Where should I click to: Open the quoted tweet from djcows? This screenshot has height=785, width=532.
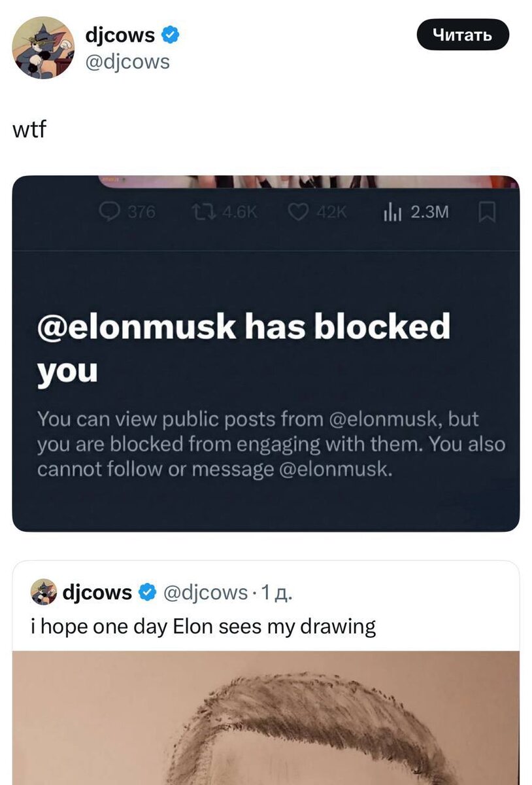(266, 626)
